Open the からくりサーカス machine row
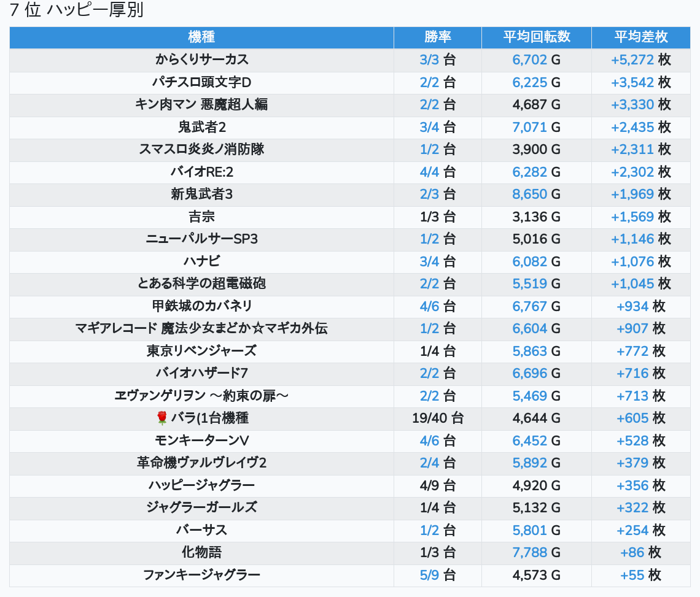Viewport: 700px width, 597px height. pos(201,60)
